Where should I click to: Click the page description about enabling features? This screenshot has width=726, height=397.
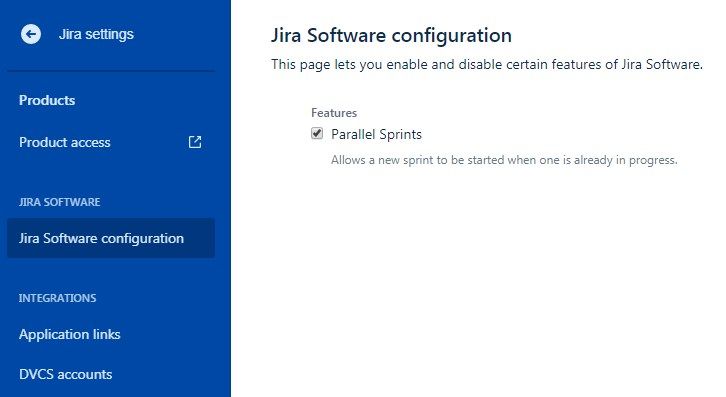(x=487, y=64)
